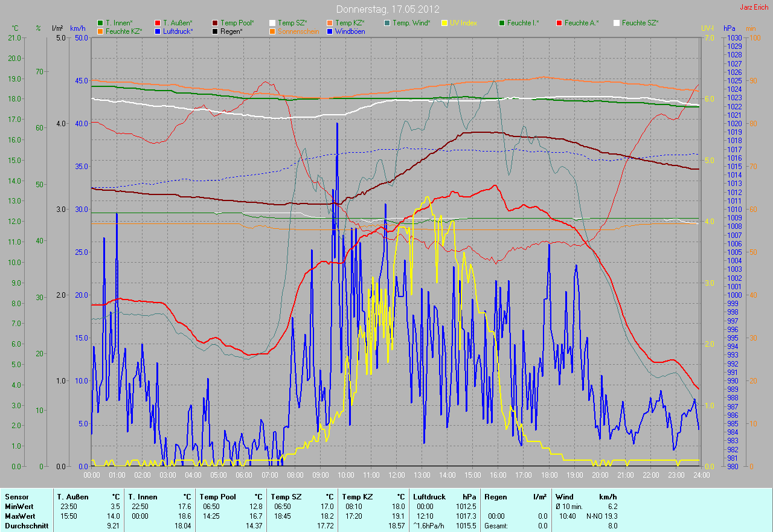
Task: Click the Feuchte A. legend entry
Action: [x=580, y=23]
